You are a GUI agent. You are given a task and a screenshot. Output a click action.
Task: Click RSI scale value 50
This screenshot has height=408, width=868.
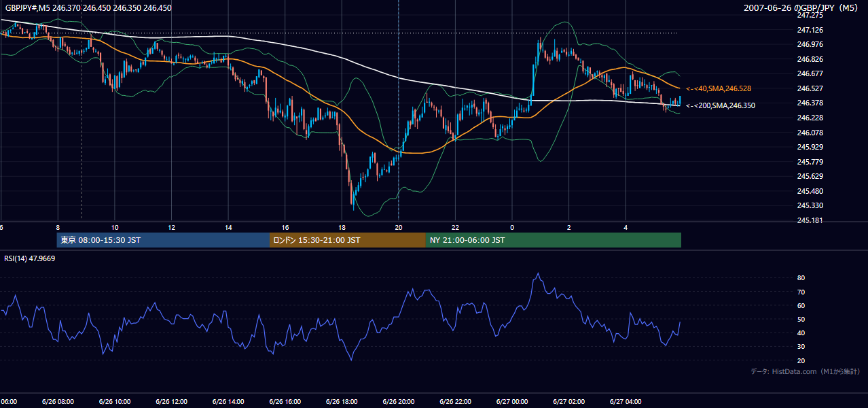click(x=801, y=319)
